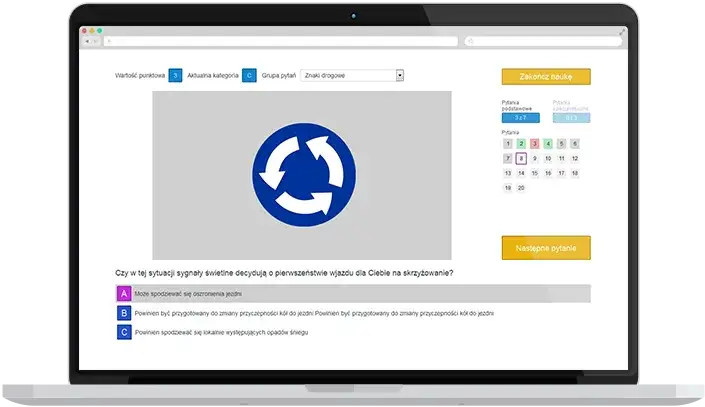Go to Następne pytanie
This screenshot has height=407, width=705.
tap(545, 247)
